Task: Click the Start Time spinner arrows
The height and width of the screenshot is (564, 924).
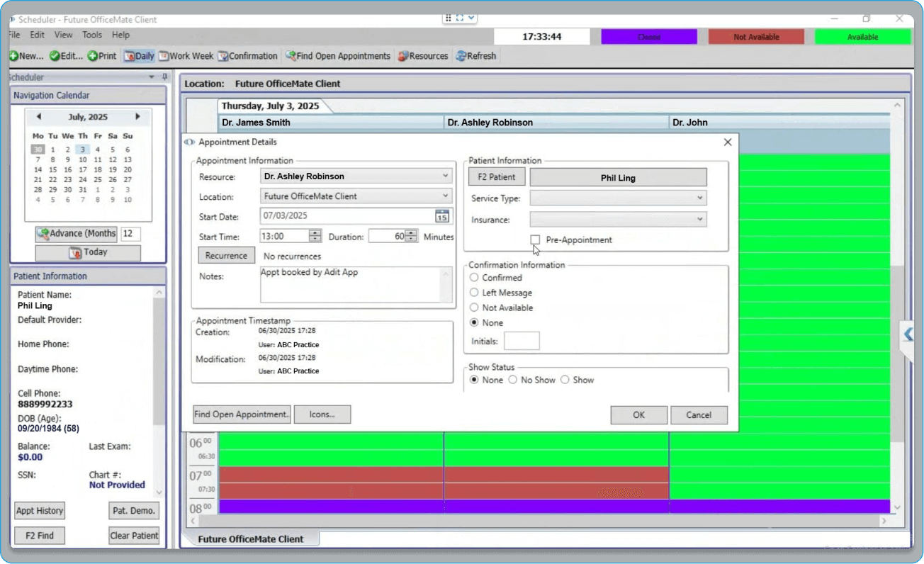Action: pyautogui.click(x=315, y=237)
